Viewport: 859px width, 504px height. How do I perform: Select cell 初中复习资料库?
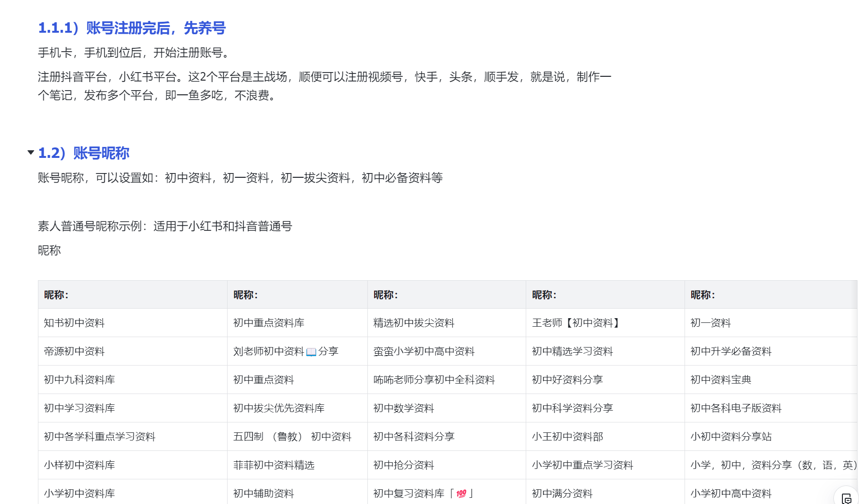(x=447, y=492)
